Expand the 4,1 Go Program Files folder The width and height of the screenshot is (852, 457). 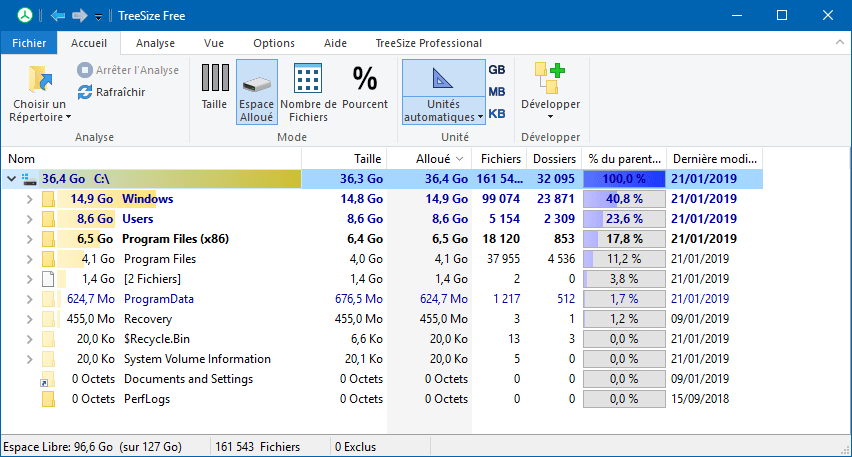29,259
